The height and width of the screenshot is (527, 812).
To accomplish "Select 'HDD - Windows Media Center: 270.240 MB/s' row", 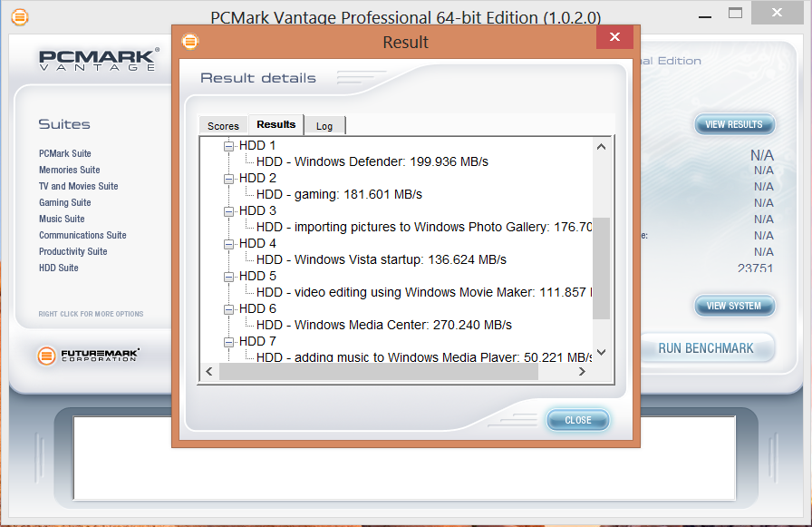I will pos(383,325).
